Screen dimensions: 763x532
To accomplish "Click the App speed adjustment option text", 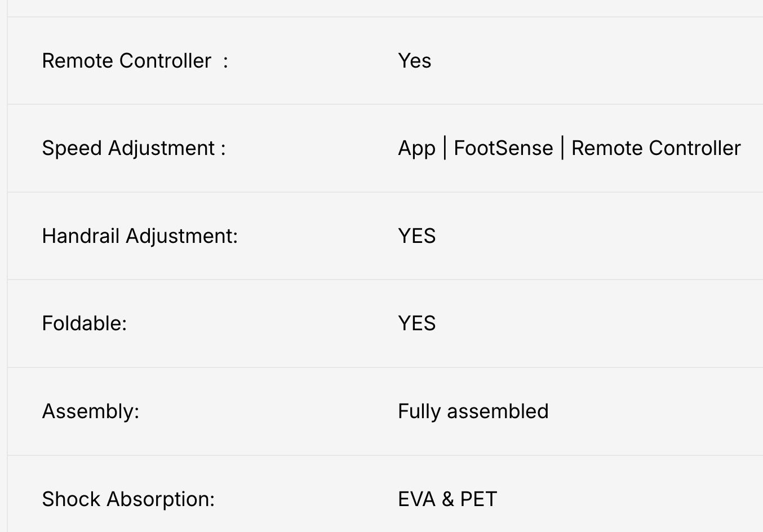I will [416, 149].
